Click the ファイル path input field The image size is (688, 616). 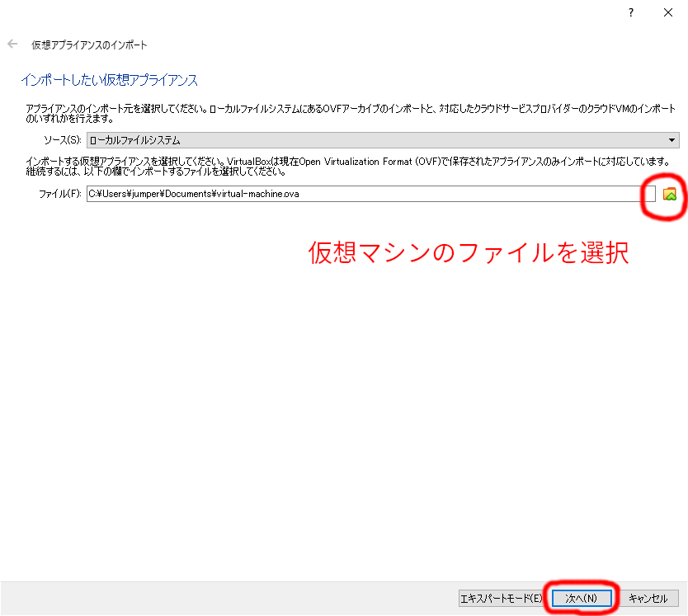(x=370, y=194)
